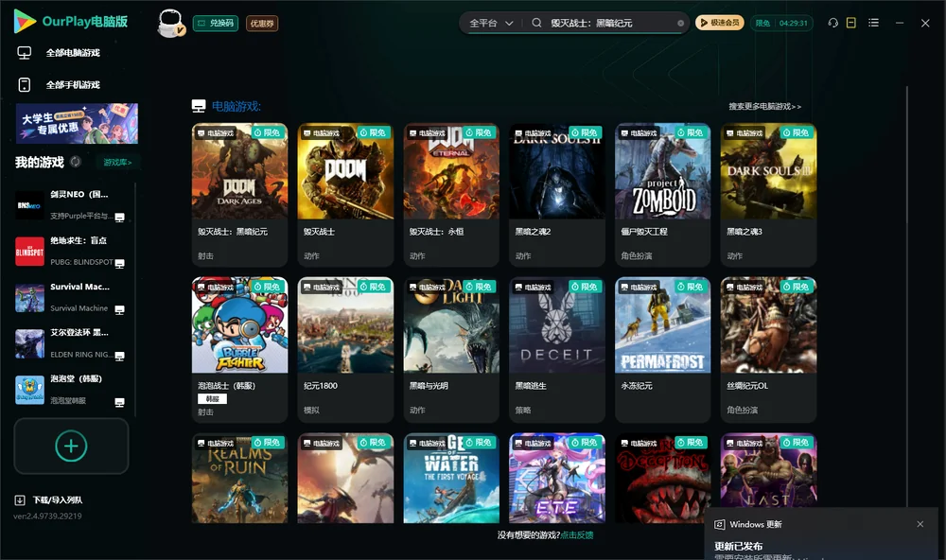Click the phone icon beside 全部手机游戏
The height and width of the screenshot is (560, 946).
(x=25, y=85)
